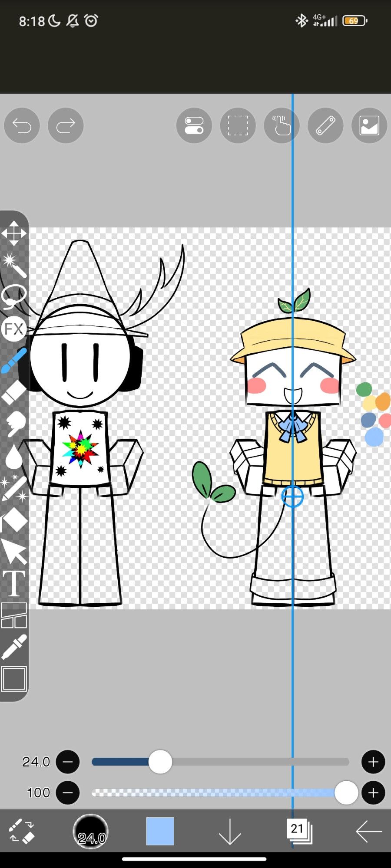This screenshot has height=868, width=391.
Task: Open the FX filter tool
Action: pyautogui.click(x=14, y=329)
